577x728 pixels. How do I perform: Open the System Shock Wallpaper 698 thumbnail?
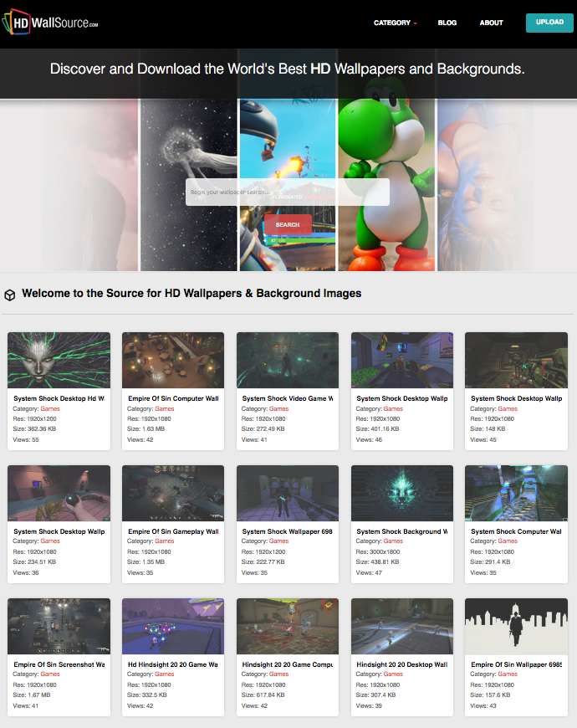(x=288, y=493)
